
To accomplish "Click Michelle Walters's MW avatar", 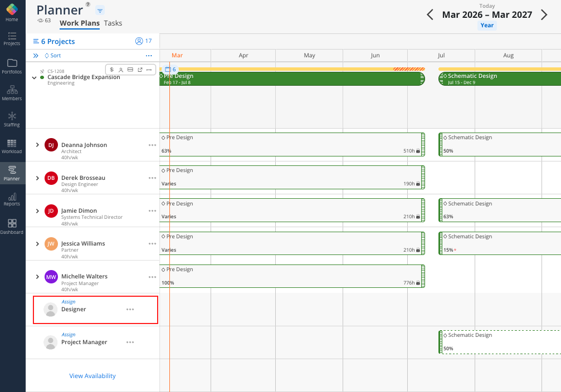I will [51, 277].
